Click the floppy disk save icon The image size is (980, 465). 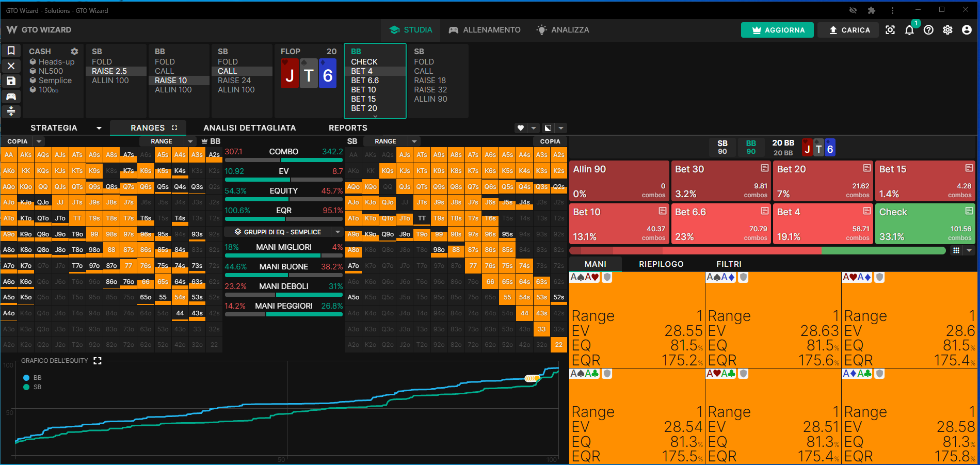[11, 81]
